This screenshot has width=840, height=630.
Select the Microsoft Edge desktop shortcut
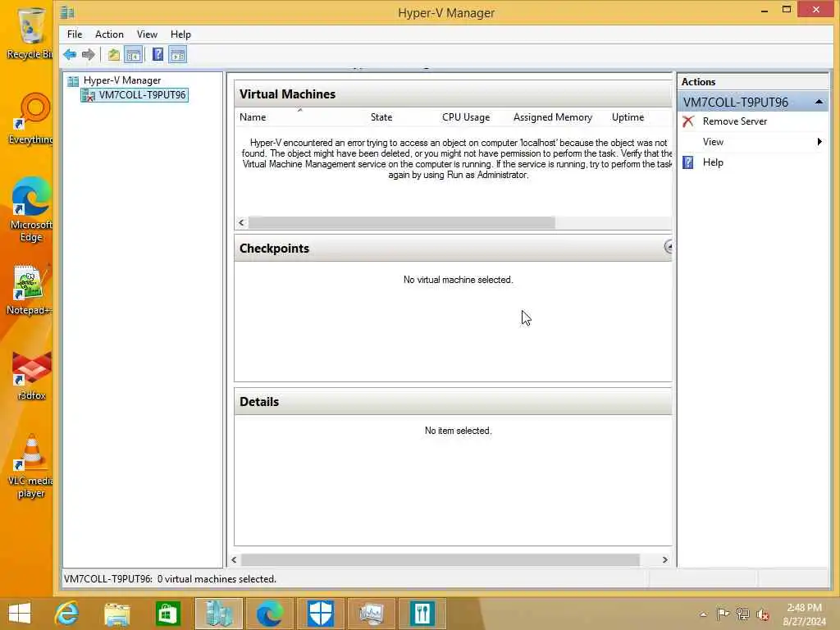click(31, 209)
